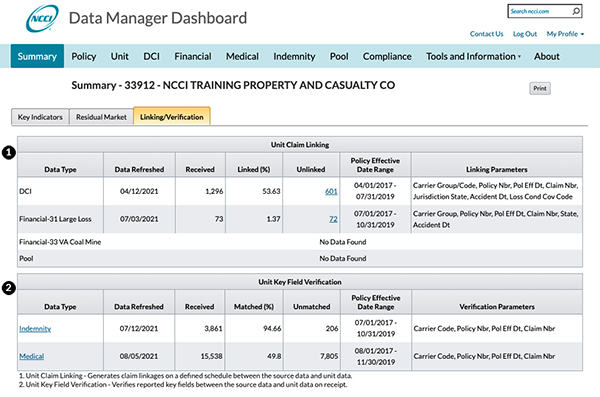Go to the Compliance section
This screenshot has width=600, height=397.
[387, 56]
